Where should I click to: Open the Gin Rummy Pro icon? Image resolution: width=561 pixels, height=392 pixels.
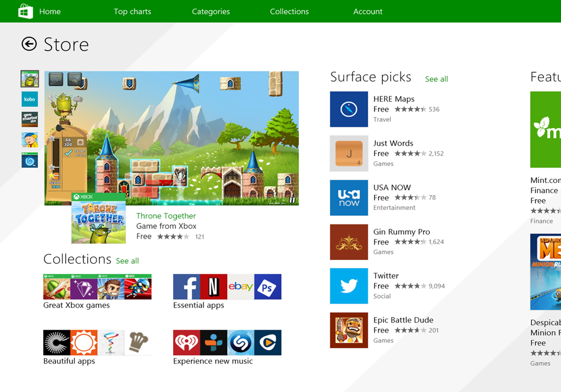point(349,242)
